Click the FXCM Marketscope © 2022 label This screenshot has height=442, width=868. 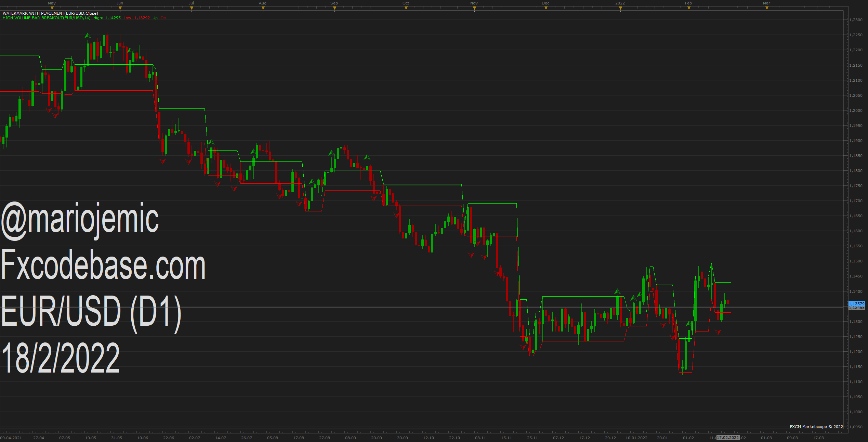(816, 427)
